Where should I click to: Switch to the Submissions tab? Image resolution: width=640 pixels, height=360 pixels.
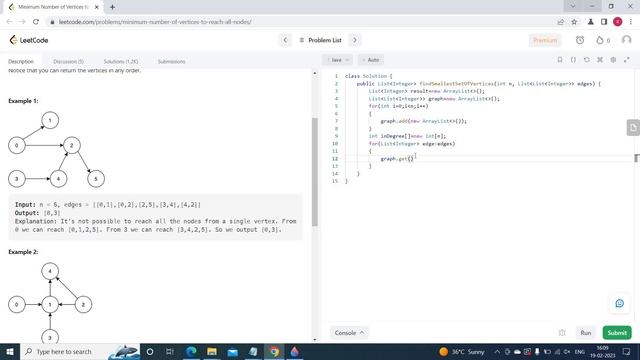pos(171,61)
